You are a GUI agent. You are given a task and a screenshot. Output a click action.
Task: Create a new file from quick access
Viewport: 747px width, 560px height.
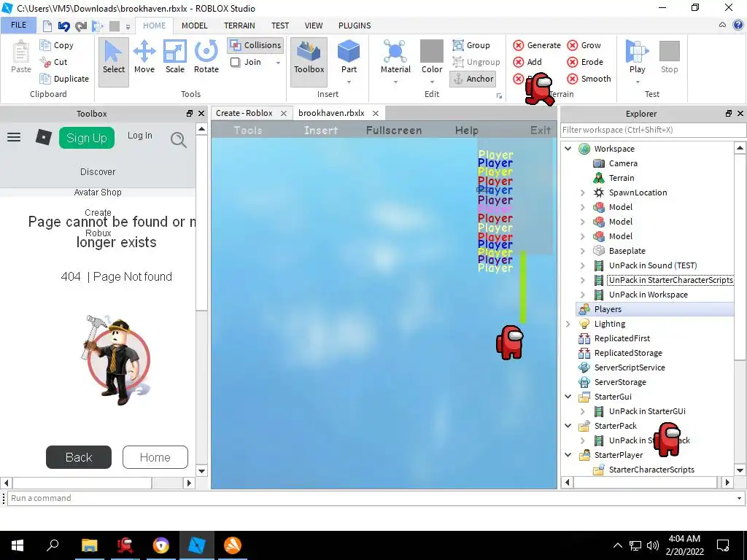pyautogui.click(x=47, y=26)
